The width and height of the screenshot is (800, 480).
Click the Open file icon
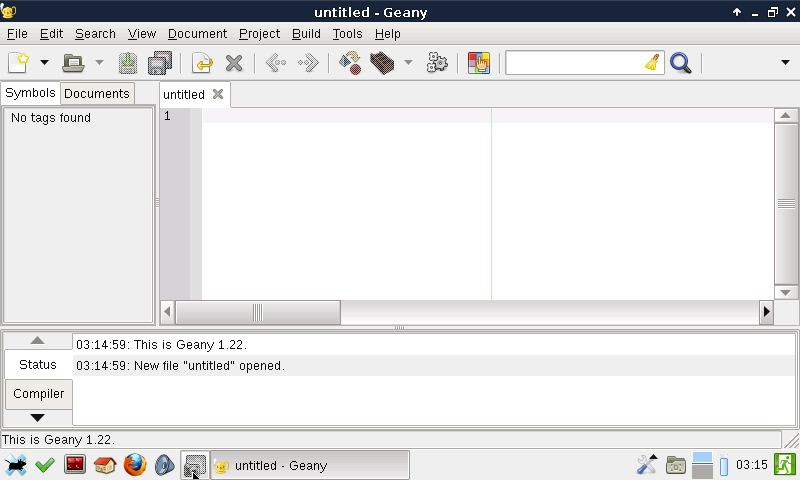[x=74, y=63]
